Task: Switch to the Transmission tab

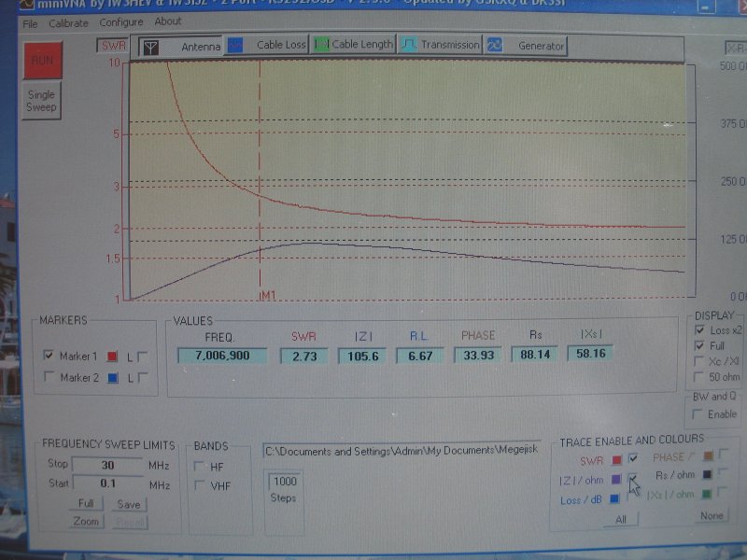Action: coord(440,45)
